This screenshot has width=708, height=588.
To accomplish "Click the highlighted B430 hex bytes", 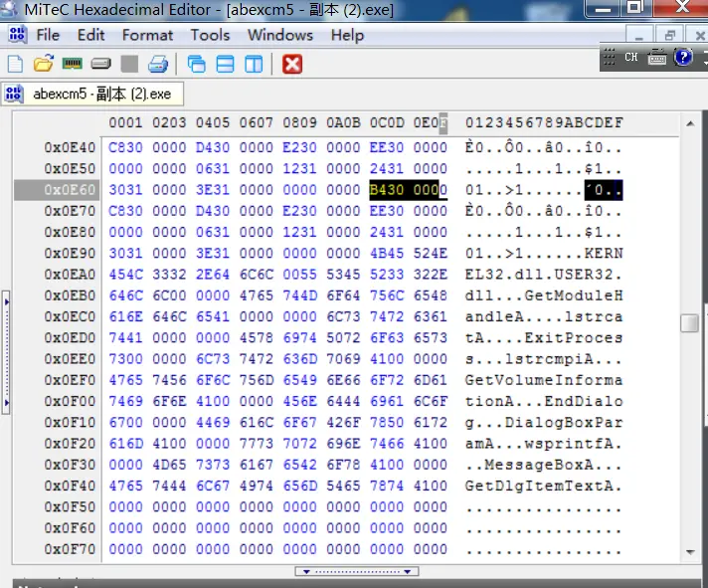I will click(x=386, y=190).
